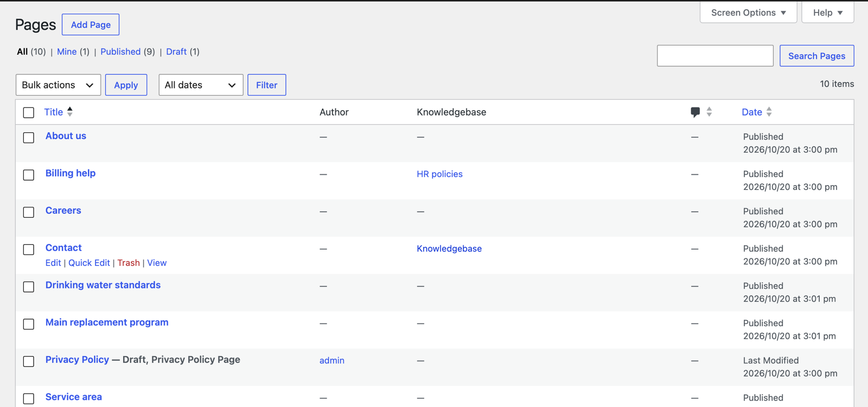Check the box for About us page

(x=29, y=138)
